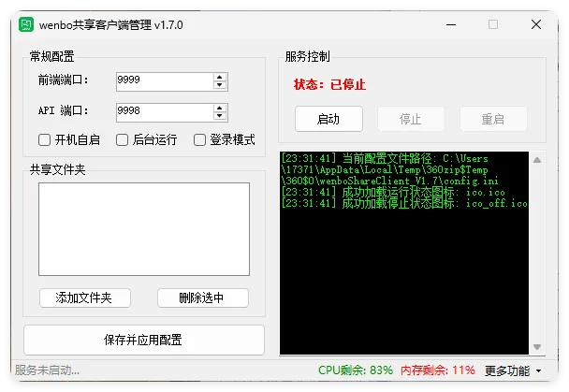Decrease the API 端口 value with down arrow

click(219, 116)
